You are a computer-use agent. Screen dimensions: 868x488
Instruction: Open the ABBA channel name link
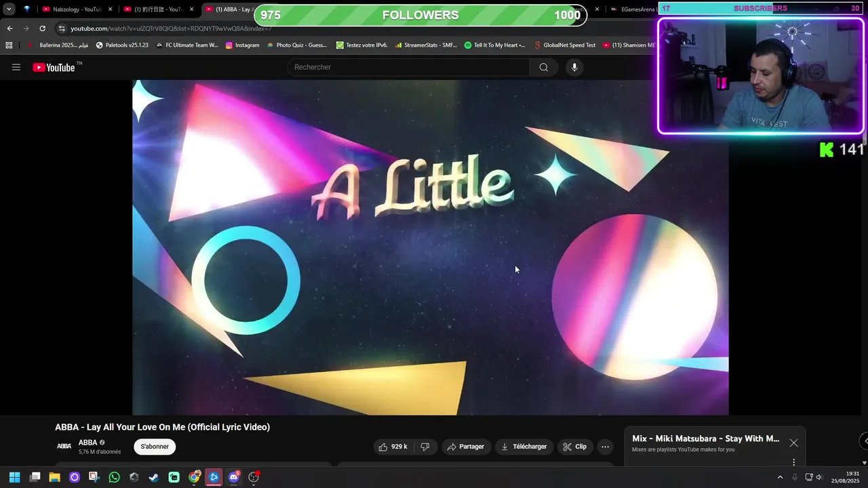(87, 443)
